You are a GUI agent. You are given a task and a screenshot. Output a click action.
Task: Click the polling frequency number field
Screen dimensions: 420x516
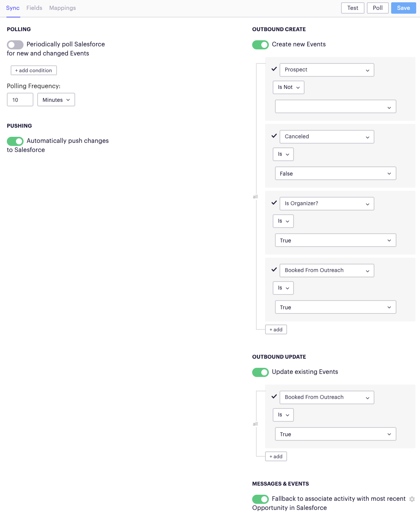tap(20, 100)
